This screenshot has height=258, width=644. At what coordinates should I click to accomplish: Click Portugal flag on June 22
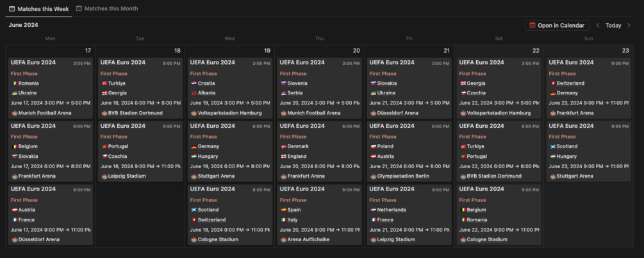coord(463,157)
